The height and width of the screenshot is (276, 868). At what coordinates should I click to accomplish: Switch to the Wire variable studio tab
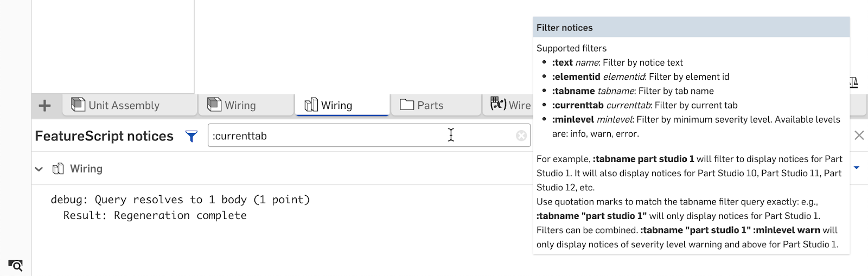coord(519,105)
